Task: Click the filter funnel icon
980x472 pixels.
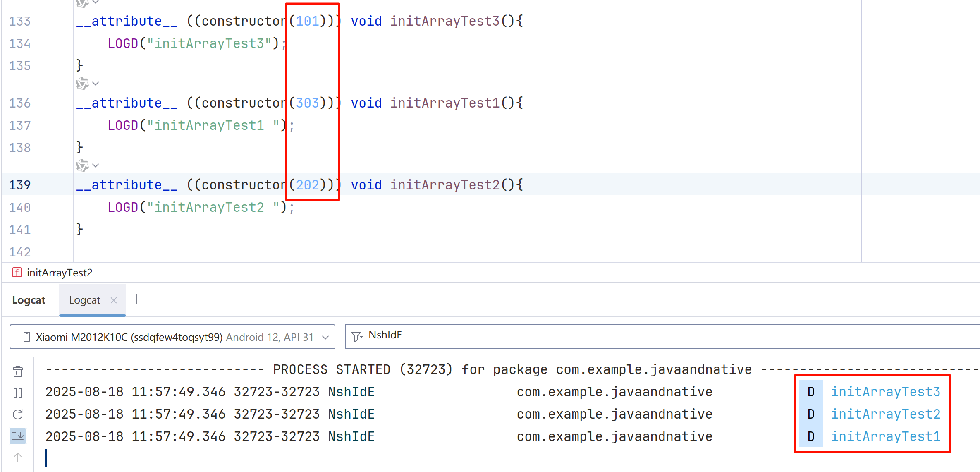Action: tap(356, 336)
